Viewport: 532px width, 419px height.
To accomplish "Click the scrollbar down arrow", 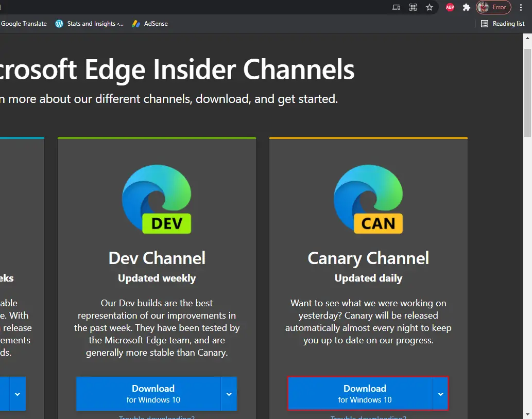I will point(527,415).
